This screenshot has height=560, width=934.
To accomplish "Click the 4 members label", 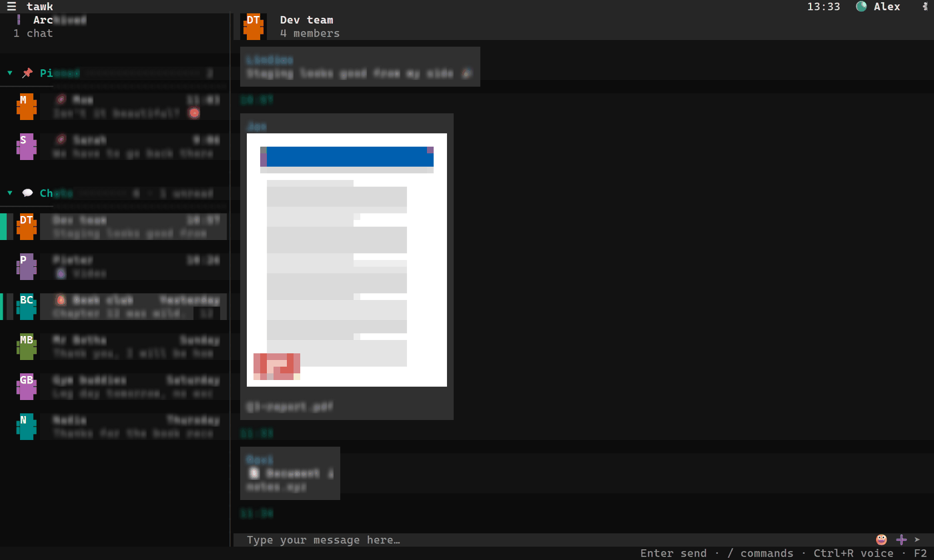I will (x=310, y=33).
